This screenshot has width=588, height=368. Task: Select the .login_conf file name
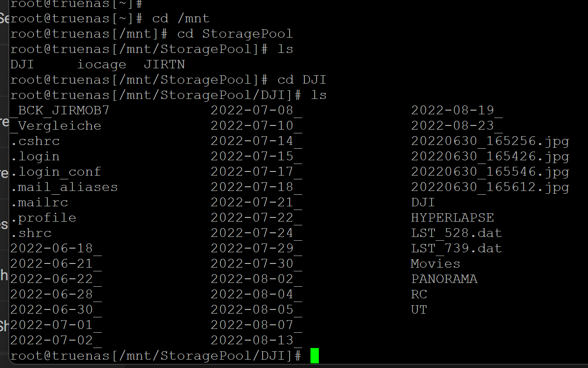coord(56,172)
